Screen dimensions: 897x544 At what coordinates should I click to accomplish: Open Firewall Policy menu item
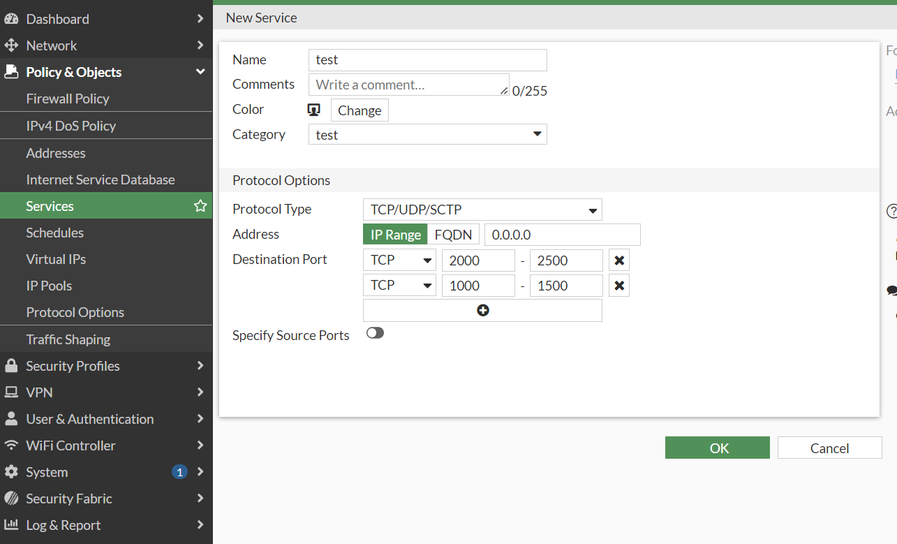[68, 99]
